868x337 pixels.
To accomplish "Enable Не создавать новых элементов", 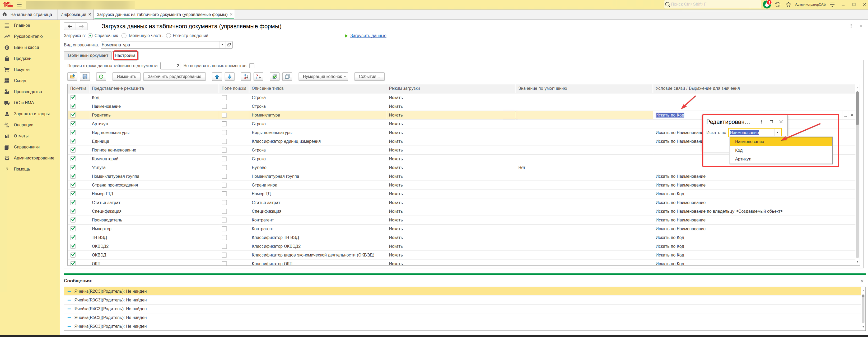I will (x=252, y=66).
